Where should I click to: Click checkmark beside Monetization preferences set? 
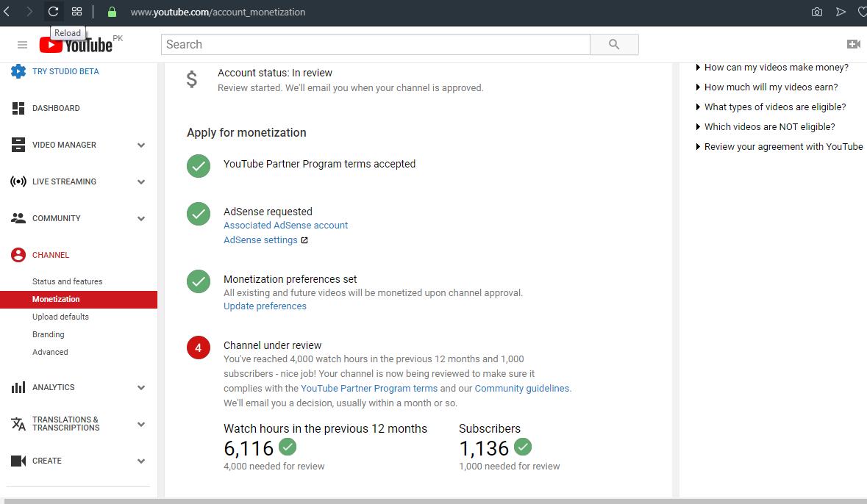(199, 281)
